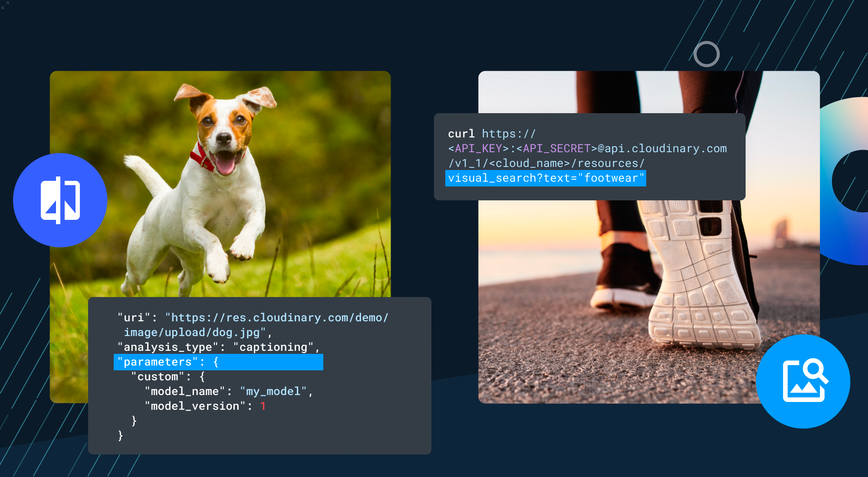Click the highlighted visual_search footwear line
Screen dimensions: 868x477
tap(546, 178)
